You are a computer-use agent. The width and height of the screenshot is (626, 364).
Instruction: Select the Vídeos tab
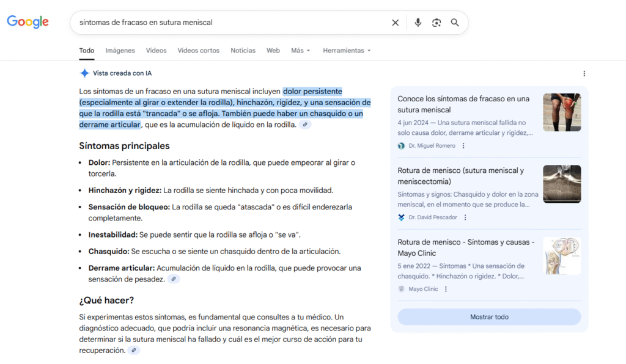(156, 51)
